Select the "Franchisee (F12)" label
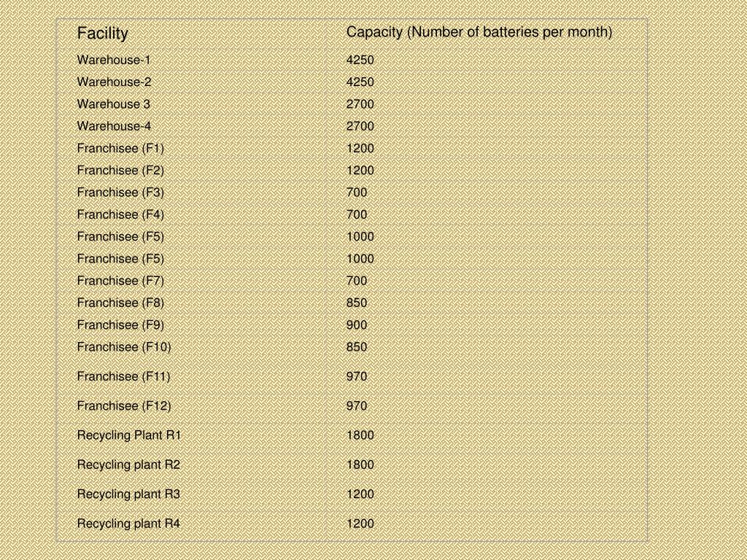 pyautogui.click(x=124, y=406)
